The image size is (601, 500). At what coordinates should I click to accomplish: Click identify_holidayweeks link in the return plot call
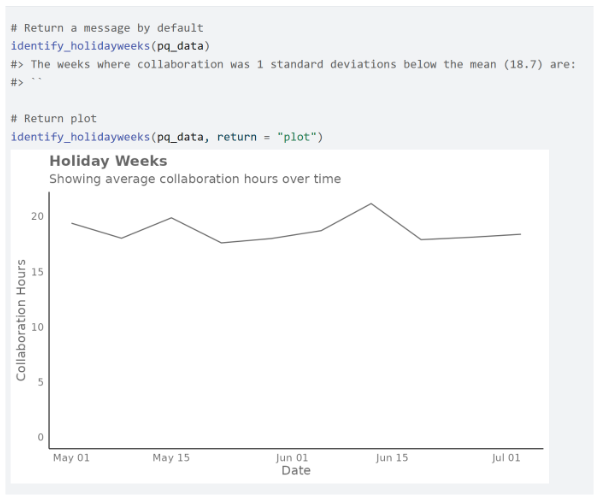(x=80, y=137)
